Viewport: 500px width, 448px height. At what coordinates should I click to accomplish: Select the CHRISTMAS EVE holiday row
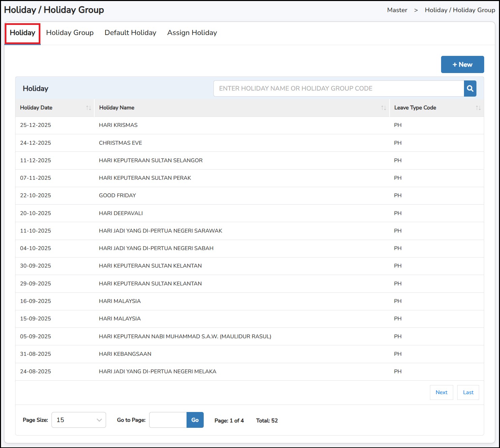121,143
